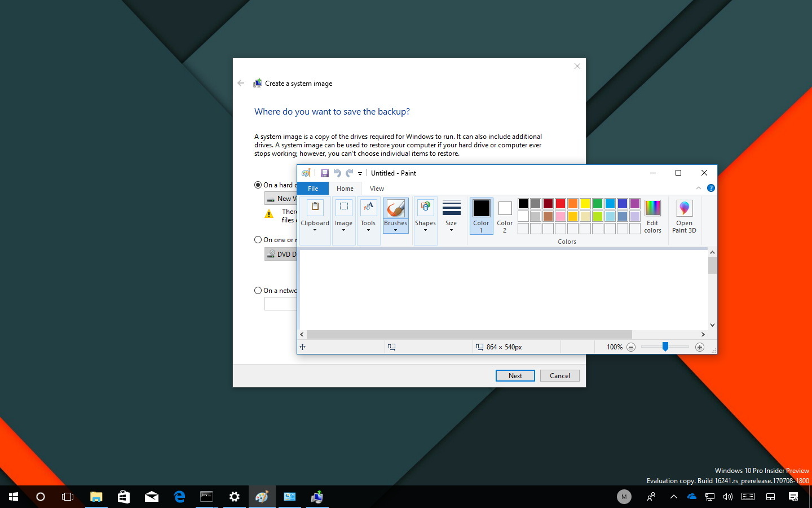
Task: Click Next in the system image dialog
Action: click(515, 375)
